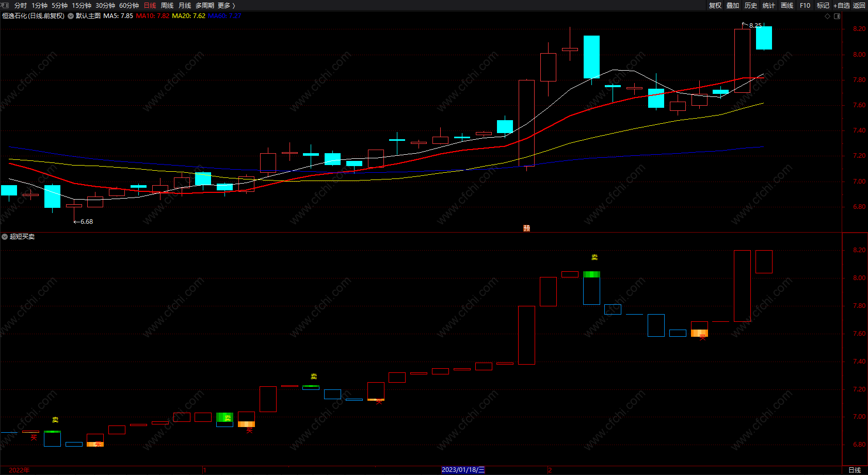Click the 6.68 low price label
Screen dimensions: 868x475
point(87,222)
